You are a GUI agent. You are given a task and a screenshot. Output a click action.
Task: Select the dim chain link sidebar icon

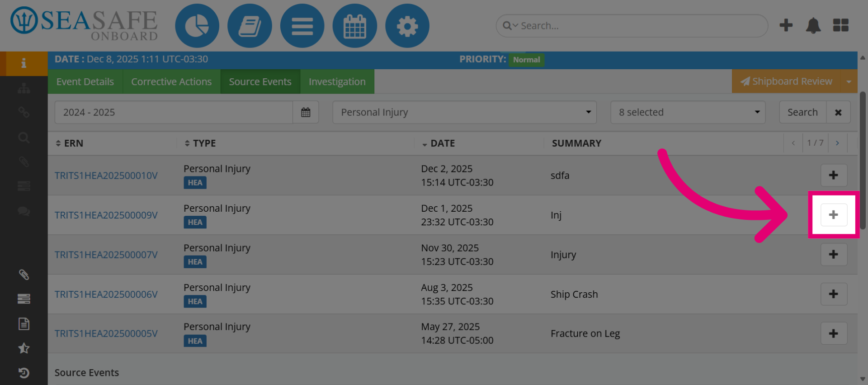click(24, 112)
